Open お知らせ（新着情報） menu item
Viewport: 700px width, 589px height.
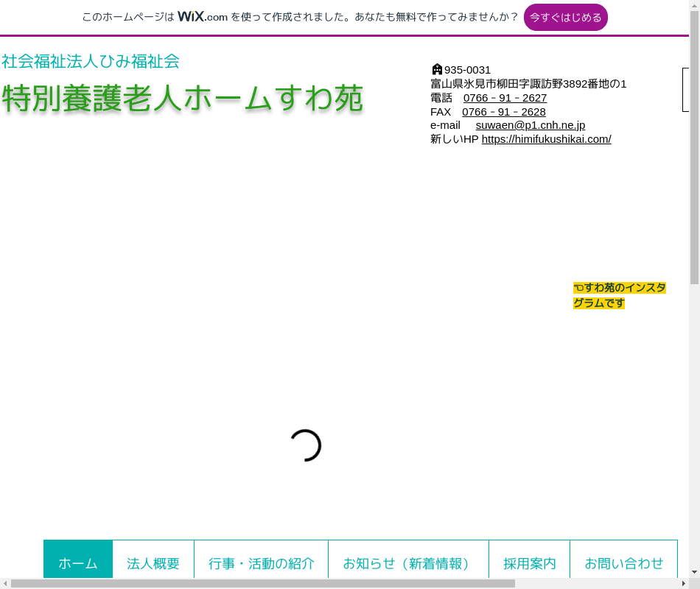[408, 563]
